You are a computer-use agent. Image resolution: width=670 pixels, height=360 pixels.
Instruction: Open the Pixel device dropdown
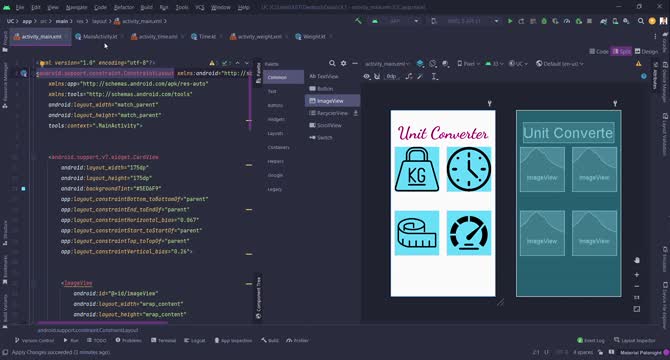point(468,64)
